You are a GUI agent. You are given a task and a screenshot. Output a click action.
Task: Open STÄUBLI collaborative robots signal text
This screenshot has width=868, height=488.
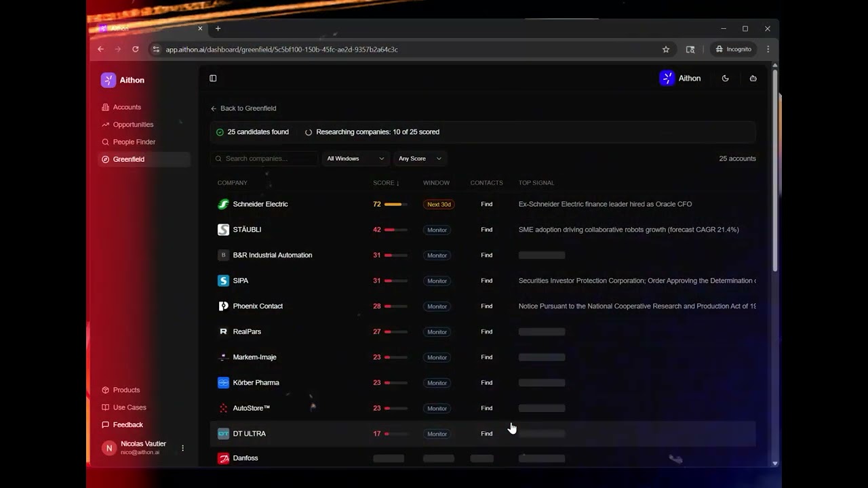click(629, 230)
